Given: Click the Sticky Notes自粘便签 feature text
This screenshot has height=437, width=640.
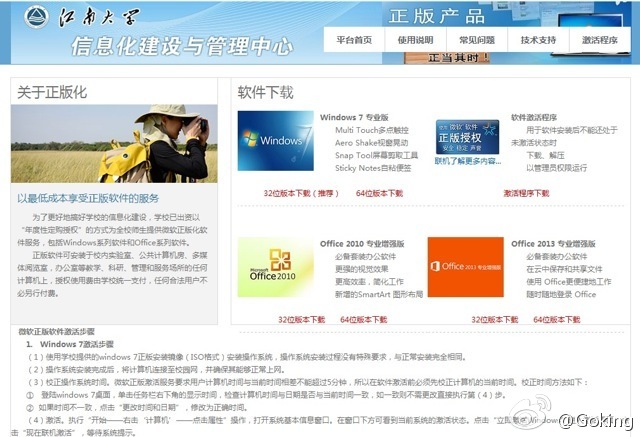Looking at the screenshot, I should click(x=373, y=168).
